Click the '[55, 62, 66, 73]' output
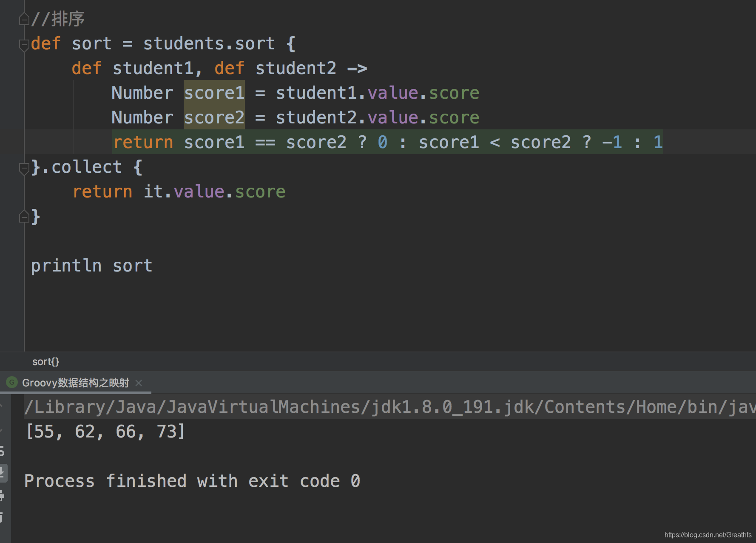 pyautogui.click(x=105, y=432)
